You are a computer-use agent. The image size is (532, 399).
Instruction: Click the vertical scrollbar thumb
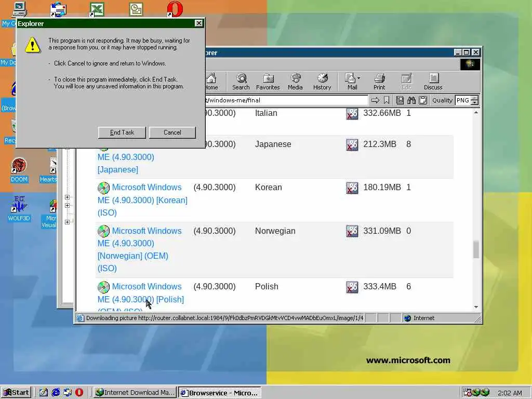(476, 249)
